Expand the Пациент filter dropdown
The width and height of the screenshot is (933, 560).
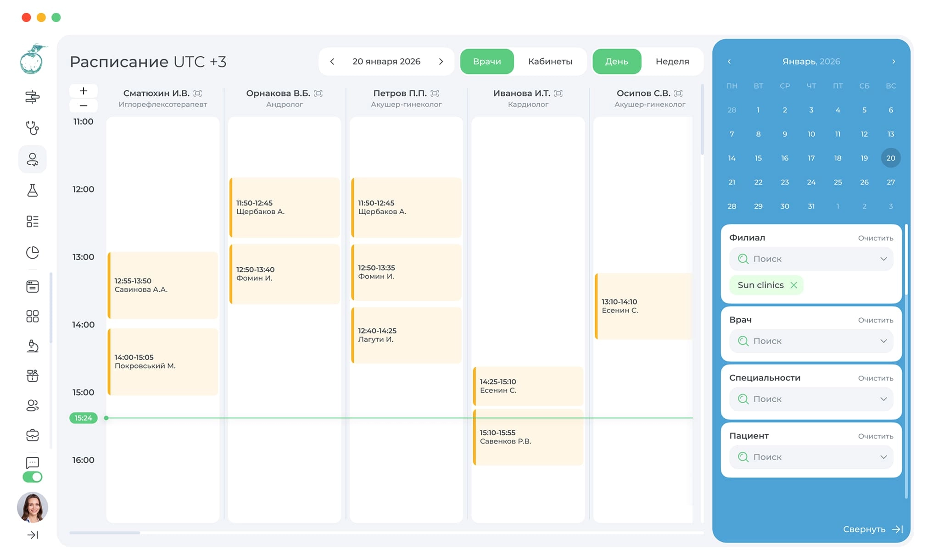pyautogui.click(x=883, y=457)
